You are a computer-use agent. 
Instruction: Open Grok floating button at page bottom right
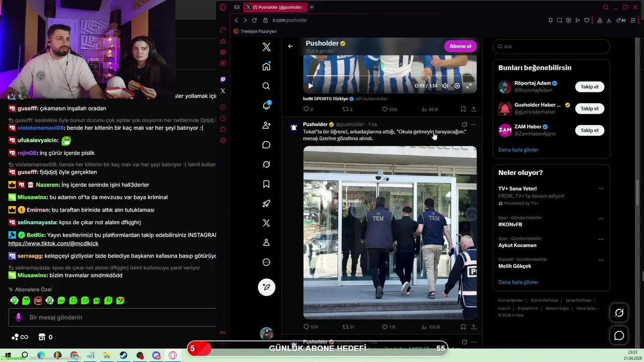click(619, 313)
